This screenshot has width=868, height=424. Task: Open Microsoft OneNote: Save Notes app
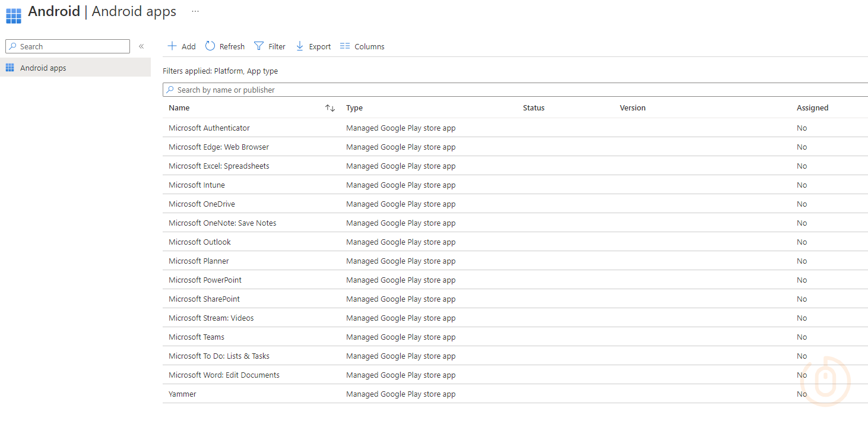pos(223,223)
